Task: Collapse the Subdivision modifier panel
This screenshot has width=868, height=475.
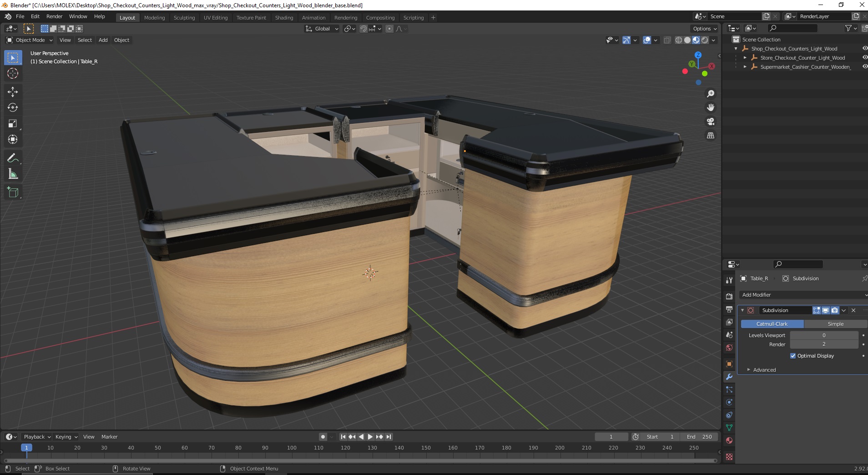Action: (742, 310)
